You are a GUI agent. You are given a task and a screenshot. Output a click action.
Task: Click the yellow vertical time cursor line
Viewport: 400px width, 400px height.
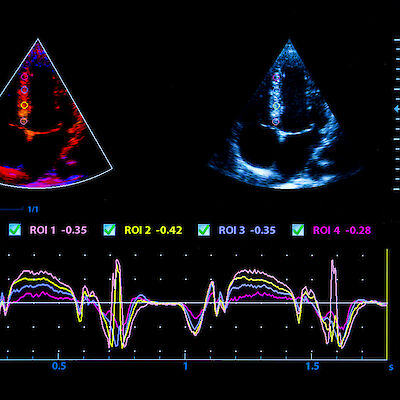387,304
